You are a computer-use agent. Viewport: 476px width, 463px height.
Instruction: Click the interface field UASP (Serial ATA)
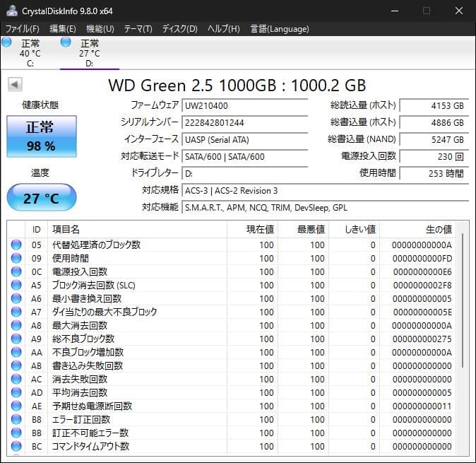[x=244, y=140]
